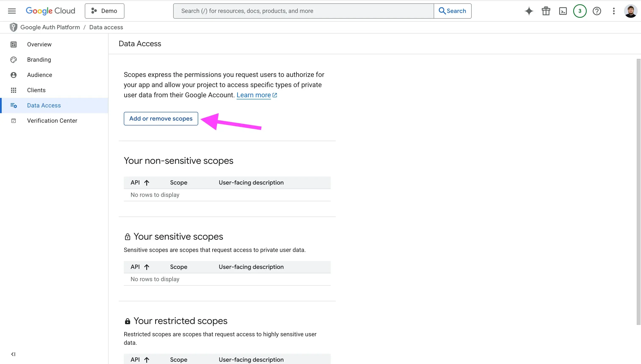The image size is (641, 364).
Task: Open the notifications badge showing 3
Action: [x=580, y=11]
